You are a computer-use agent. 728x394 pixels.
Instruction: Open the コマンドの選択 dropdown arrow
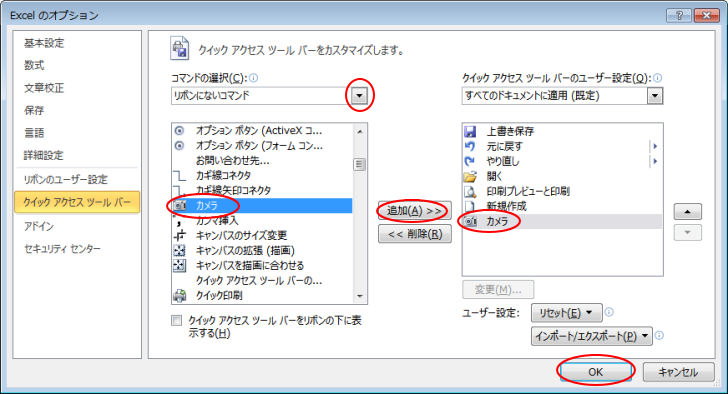(359, 96)
